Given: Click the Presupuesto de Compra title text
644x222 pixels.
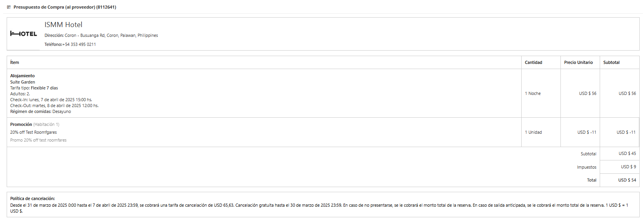Looking at the screenshot, I should coord(65,7).
